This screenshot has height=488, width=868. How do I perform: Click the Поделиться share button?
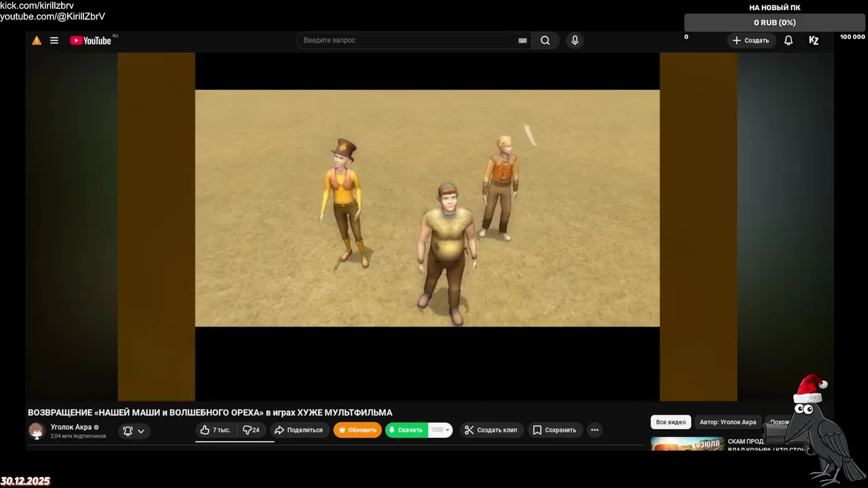pos(300,430)
